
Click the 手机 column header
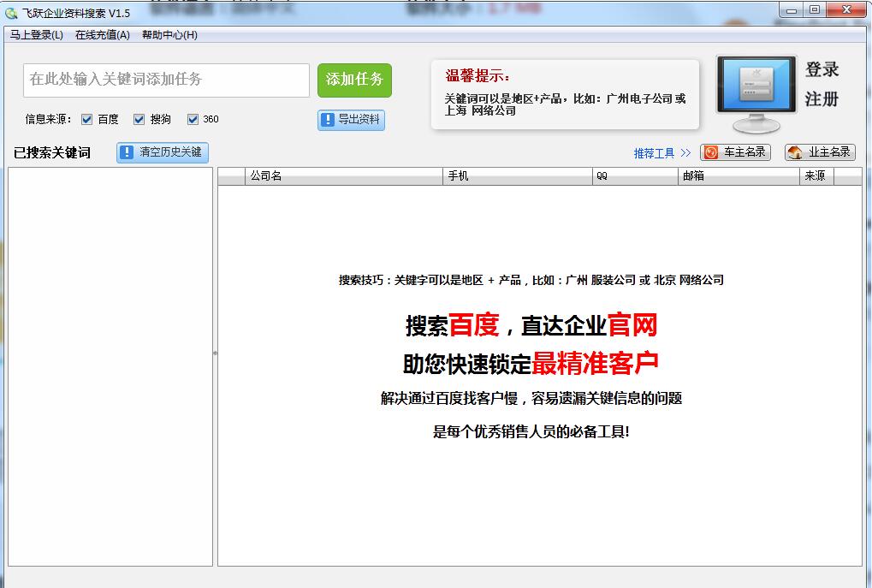tap(517, 176)
